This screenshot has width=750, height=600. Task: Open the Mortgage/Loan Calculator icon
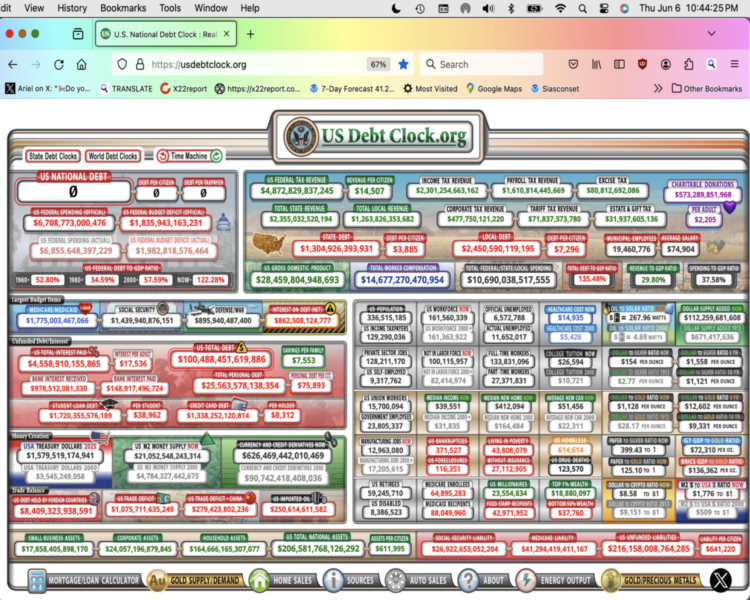point(37,581)
